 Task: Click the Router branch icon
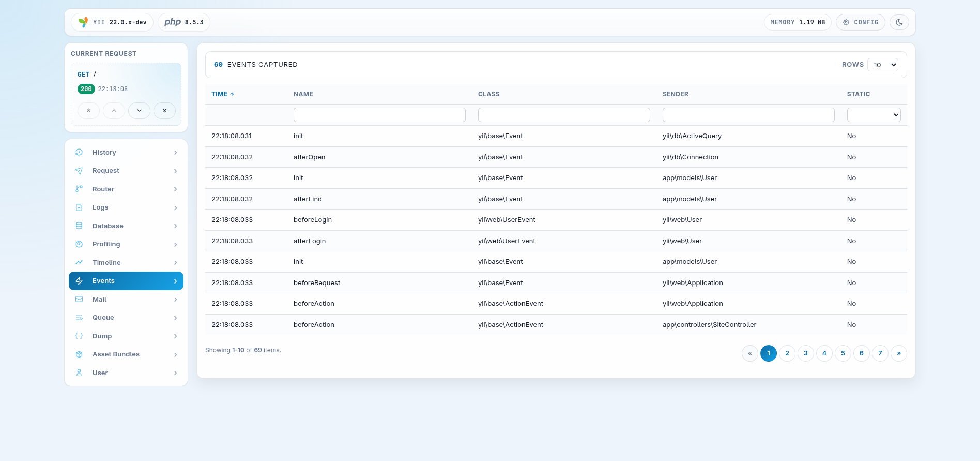pos(79,189)
